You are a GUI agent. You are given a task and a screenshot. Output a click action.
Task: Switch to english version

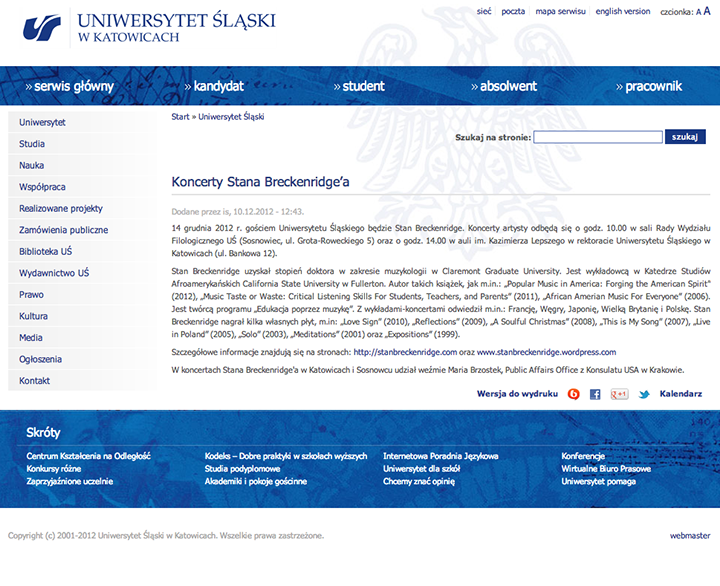tap(623, 12)
